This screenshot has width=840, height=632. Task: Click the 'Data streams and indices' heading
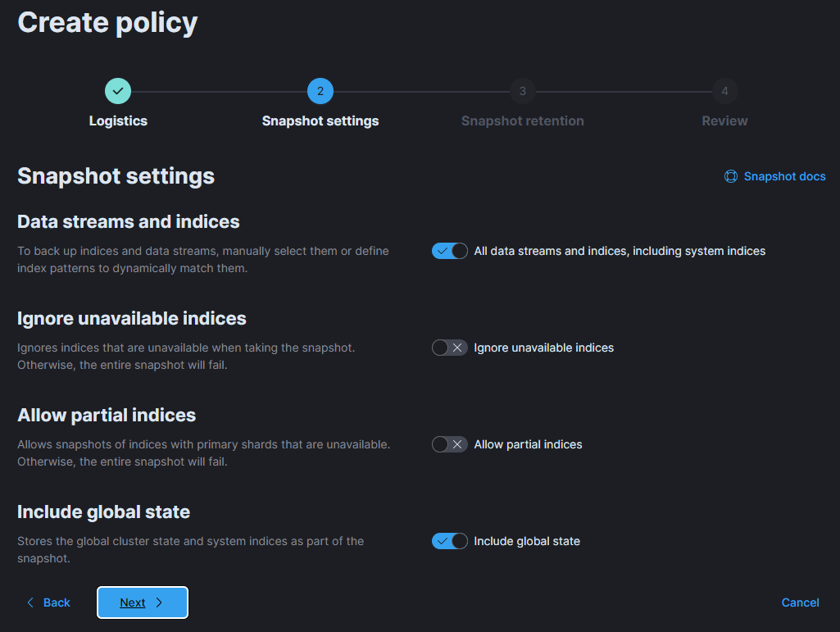pyautogui.click(x=129, y=222)
